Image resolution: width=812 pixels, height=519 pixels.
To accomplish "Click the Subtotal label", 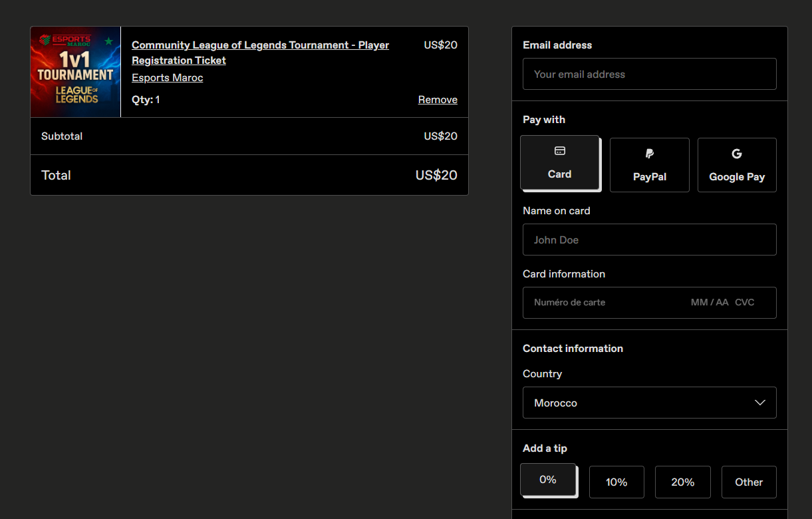I will coord(62,136).
